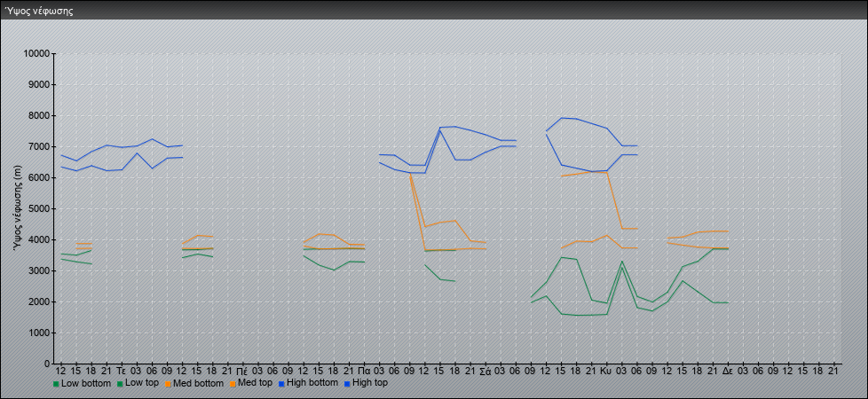
Task: Click the 2000 y-axis label
Action: click(39, 301)
